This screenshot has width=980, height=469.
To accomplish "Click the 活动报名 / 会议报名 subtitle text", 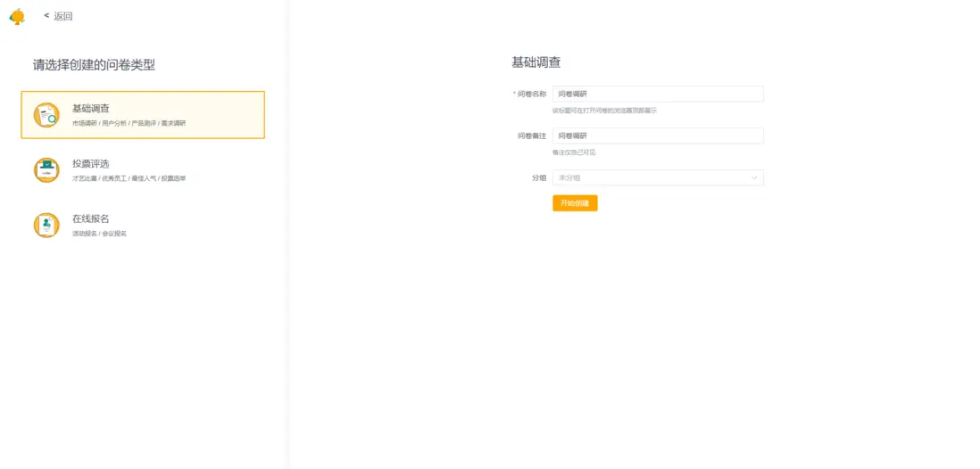I will pos(99,233).
